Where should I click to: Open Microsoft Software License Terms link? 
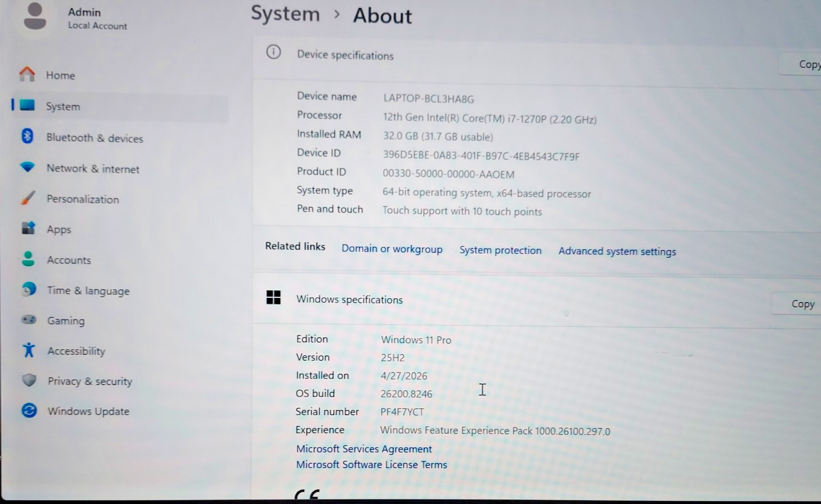pyautogui.click(x=372, y=465)
